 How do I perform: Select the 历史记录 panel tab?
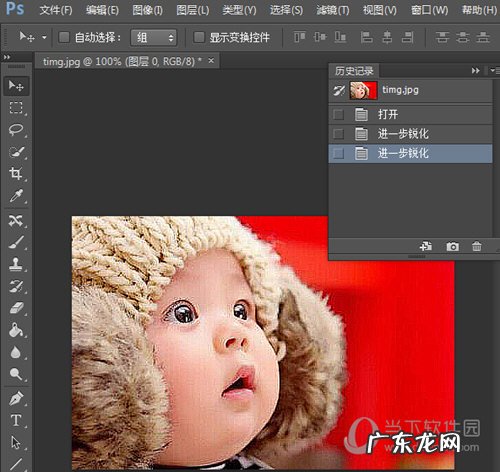coord(354,71)
